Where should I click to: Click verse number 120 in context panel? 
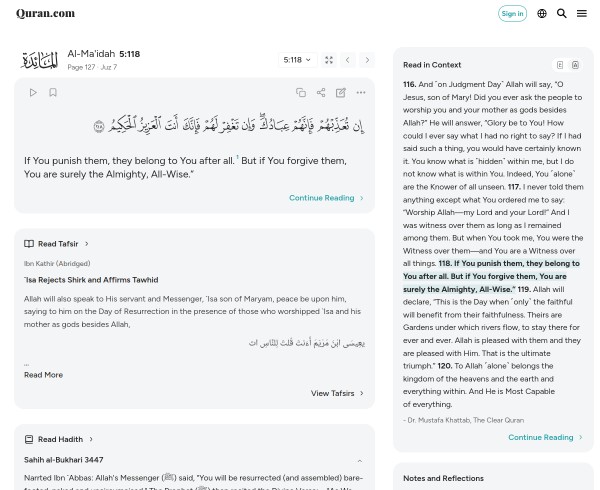[445, 366]
